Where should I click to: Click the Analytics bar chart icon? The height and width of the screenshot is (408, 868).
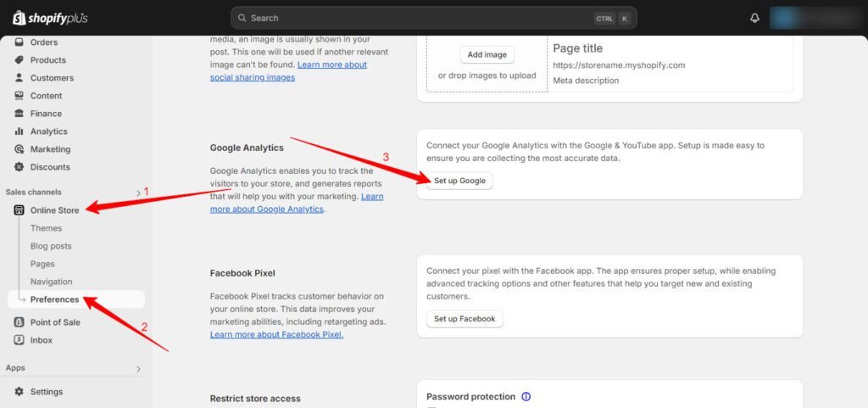pos(19,131)
